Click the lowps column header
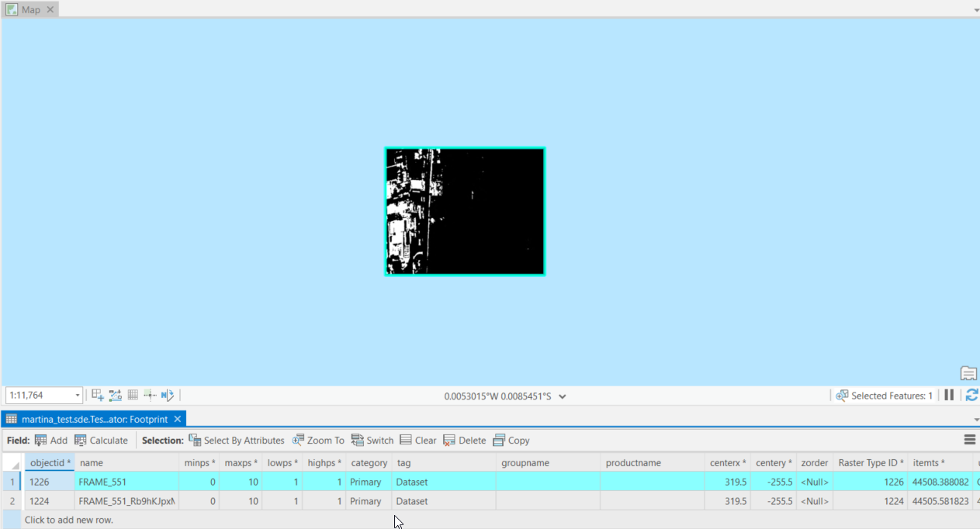 pos(282,462)
